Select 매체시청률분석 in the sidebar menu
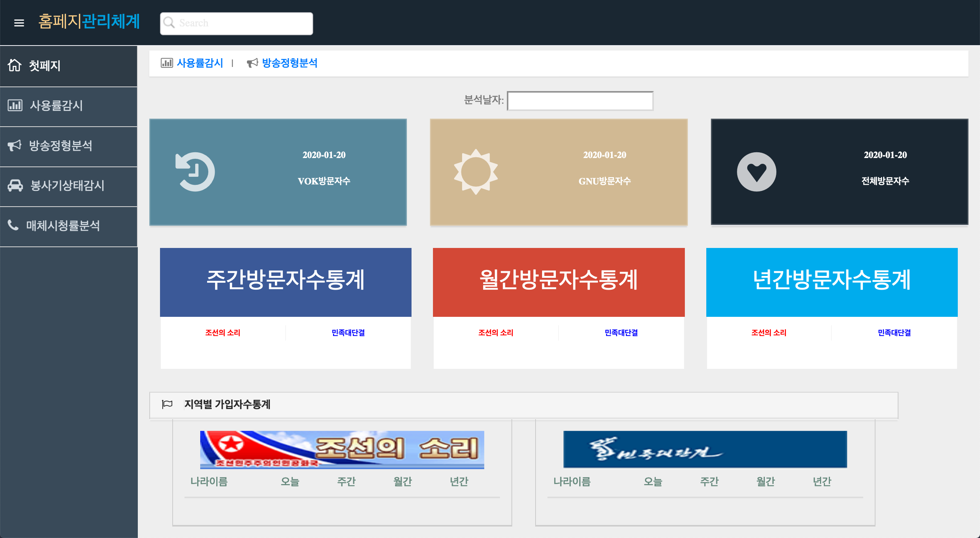The image size is (980, 538). 63,226
